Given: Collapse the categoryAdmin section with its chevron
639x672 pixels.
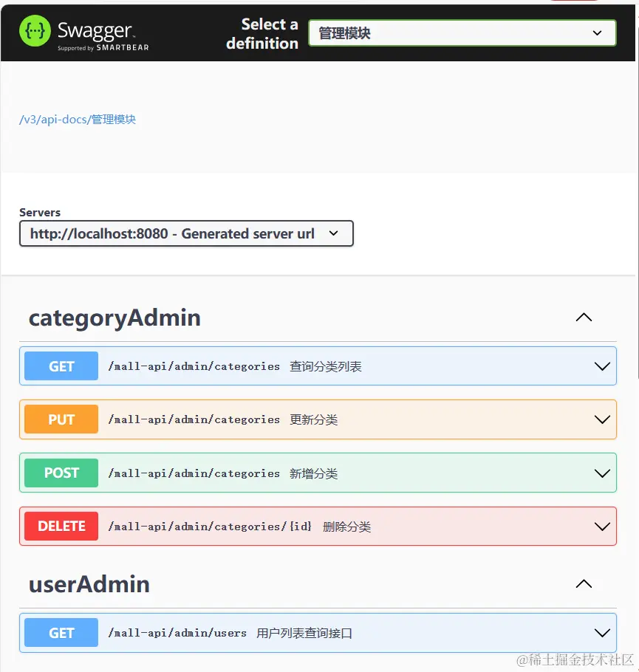Looking at the screenshot, I should click(584, 318).
